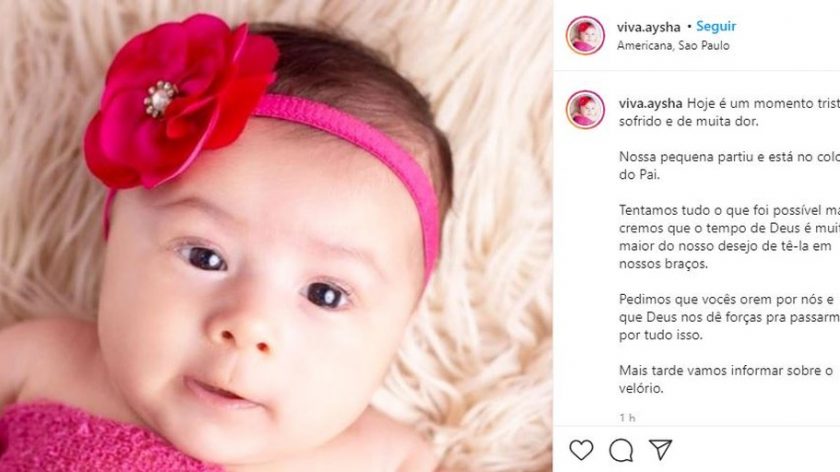
Task: Click the 'Nossa pequena partiu' paragraph
Action: (729, 166)
